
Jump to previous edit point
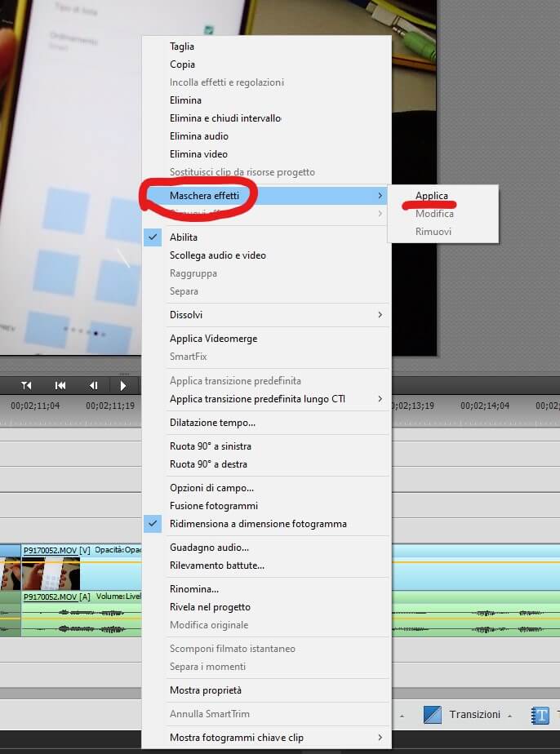click(x=60, y=385)
